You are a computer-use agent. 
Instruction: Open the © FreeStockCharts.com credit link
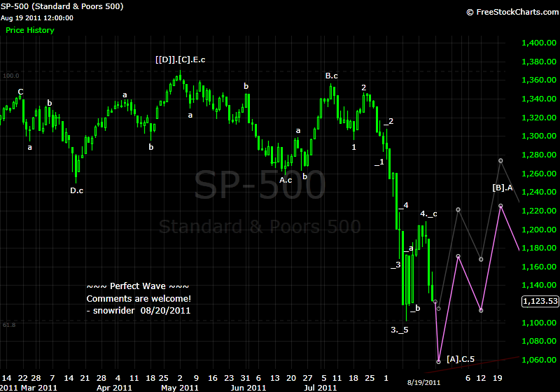(512, 12)
